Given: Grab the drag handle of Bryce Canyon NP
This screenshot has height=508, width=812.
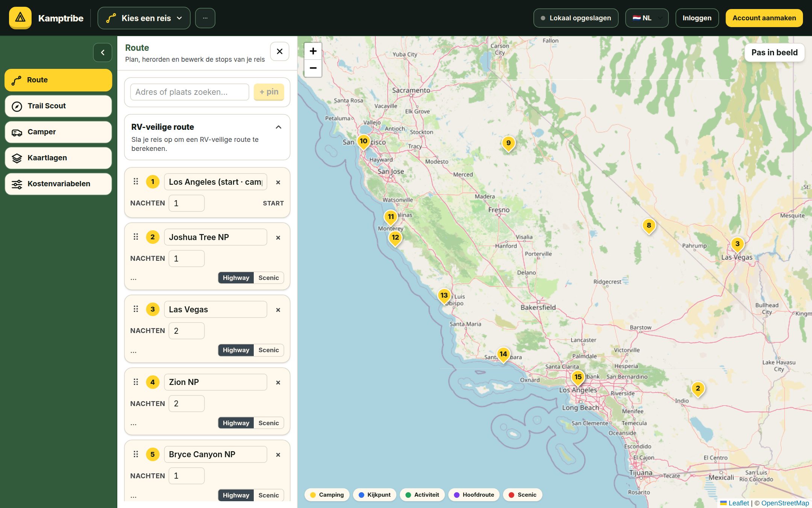Looking at the screenshot, I should (x=136, y=455).
